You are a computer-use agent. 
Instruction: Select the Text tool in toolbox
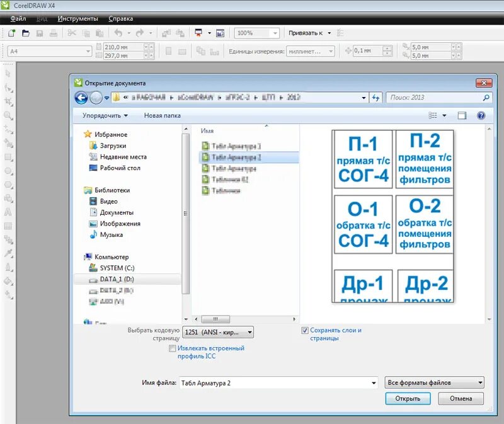[x=8, y=212]
